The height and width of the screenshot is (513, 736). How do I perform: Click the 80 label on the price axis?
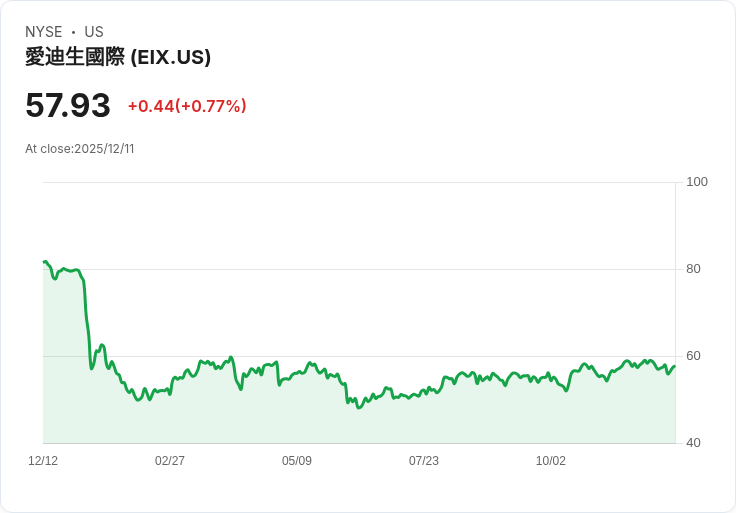[693, 269]
